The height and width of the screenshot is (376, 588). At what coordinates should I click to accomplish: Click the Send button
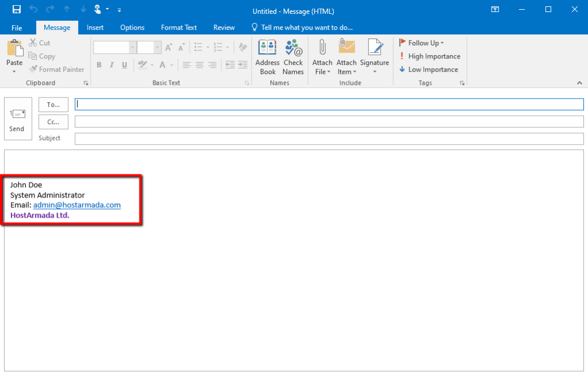(17, 119)
